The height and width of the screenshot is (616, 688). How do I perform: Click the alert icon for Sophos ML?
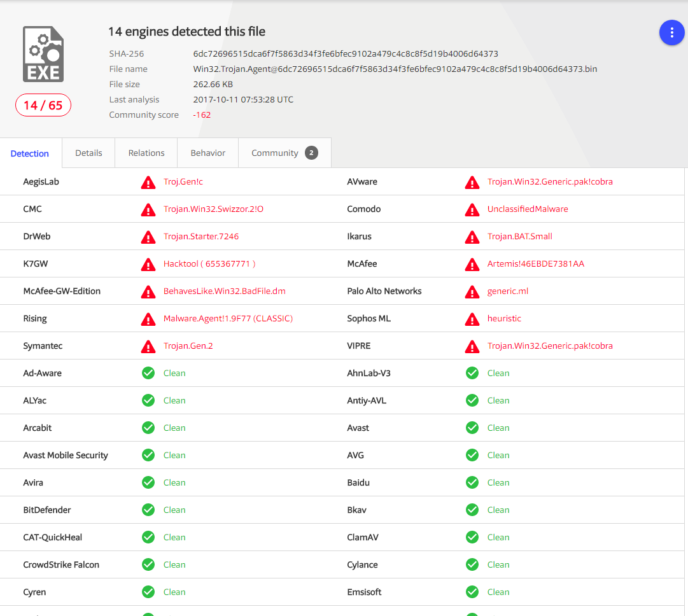(472, 319)
